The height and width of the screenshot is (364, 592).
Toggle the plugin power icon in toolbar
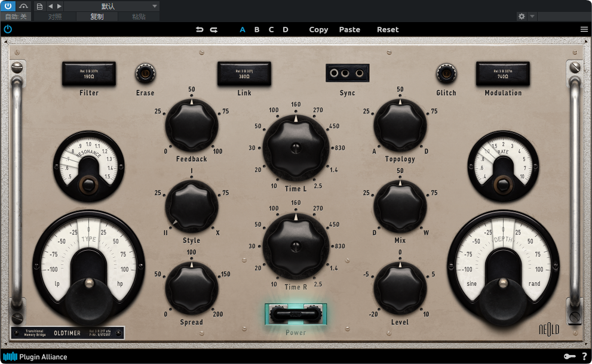click(8, 29)
